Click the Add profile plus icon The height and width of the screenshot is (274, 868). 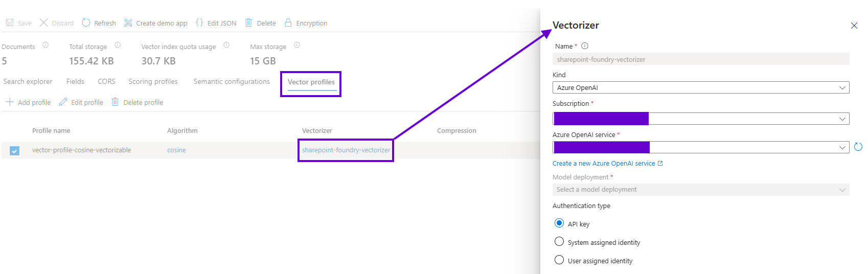[10, 102]
